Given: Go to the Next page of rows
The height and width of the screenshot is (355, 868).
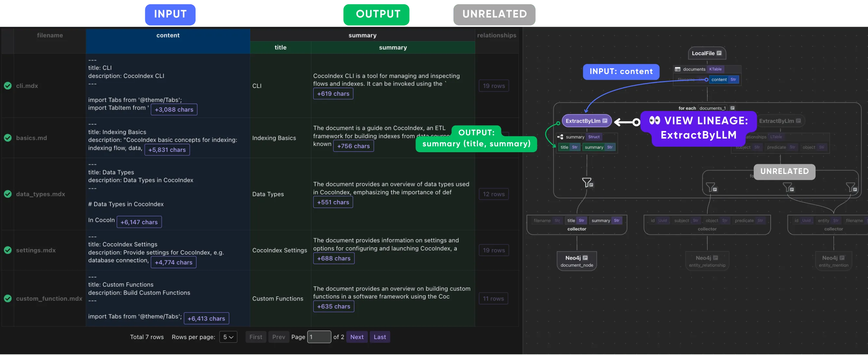Looking at the screenshot, I should (357, 337).
